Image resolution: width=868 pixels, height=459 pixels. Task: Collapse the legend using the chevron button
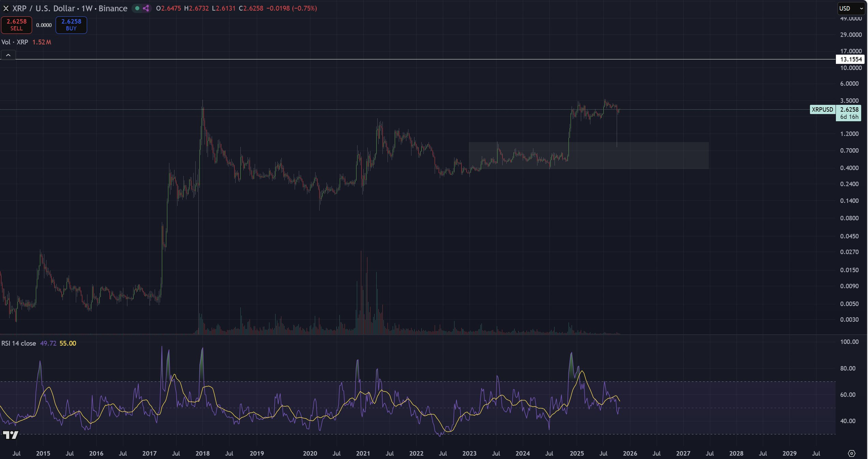pos(8,55)
